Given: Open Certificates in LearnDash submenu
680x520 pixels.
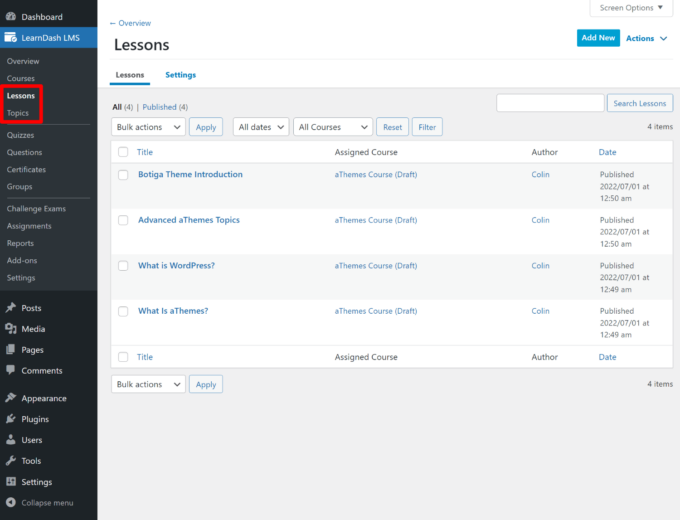Looking at the screenshot, I should click(x=26, y=170).
